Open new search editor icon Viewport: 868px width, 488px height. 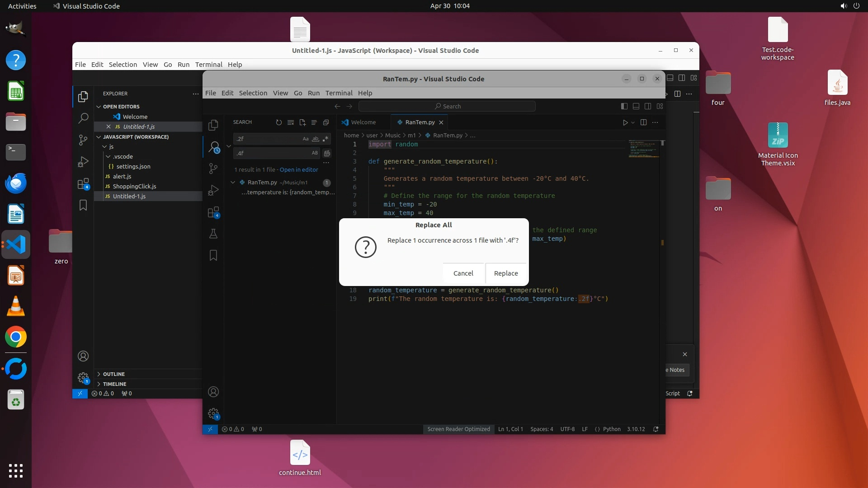(x=302, y=122)
